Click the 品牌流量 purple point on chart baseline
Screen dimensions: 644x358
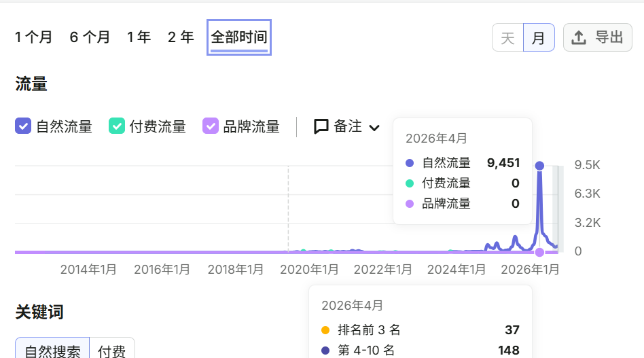(539, 252)
